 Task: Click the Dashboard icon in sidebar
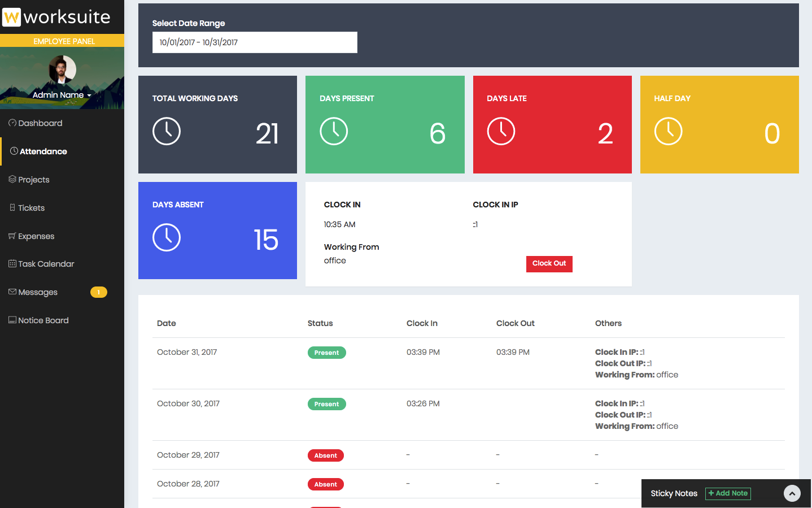coord(12,123)
